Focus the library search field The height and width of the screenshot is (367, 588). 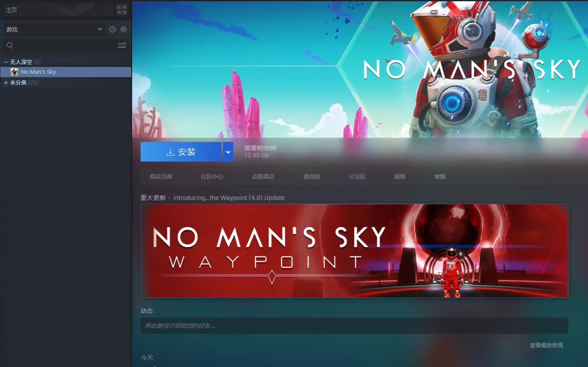coord(66,46)
